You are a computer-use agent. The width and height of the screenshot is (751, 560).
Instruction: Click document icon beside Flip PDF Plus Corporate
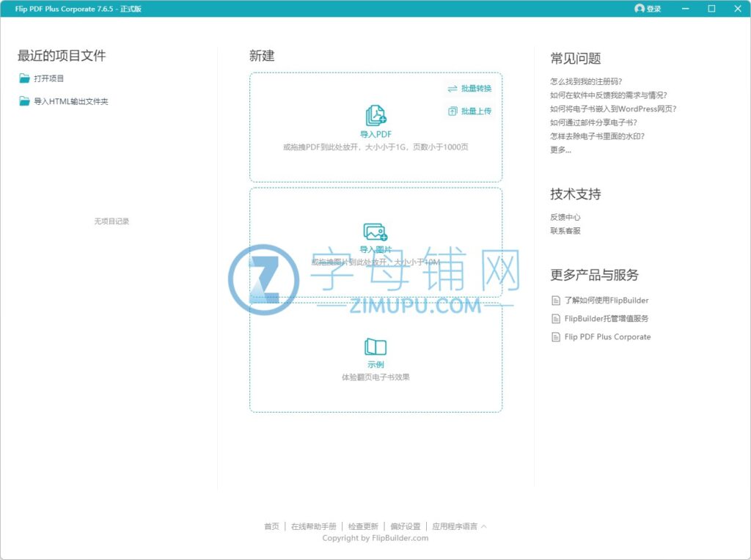[556, 337]
